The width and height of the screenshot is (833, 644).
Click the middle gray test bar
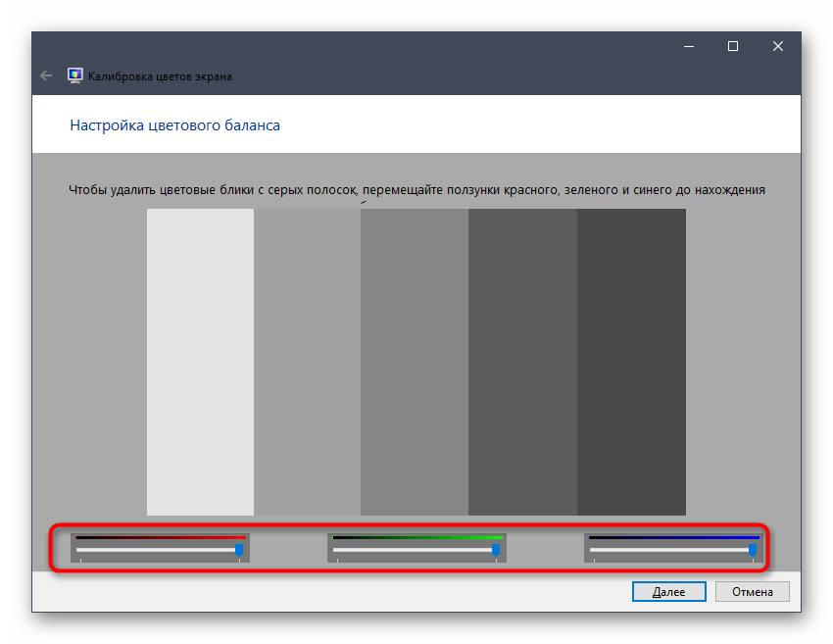[415, 362]
